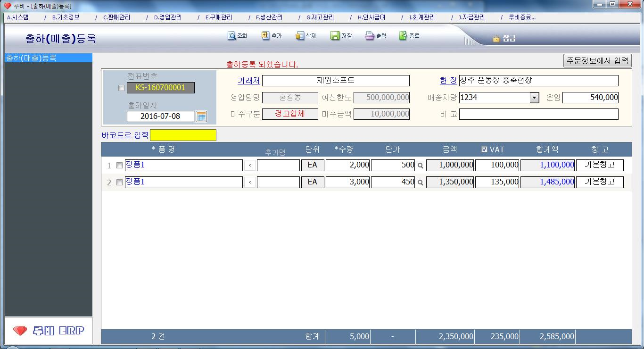Click the magnifier beside unit price 500

click(421, 166)
